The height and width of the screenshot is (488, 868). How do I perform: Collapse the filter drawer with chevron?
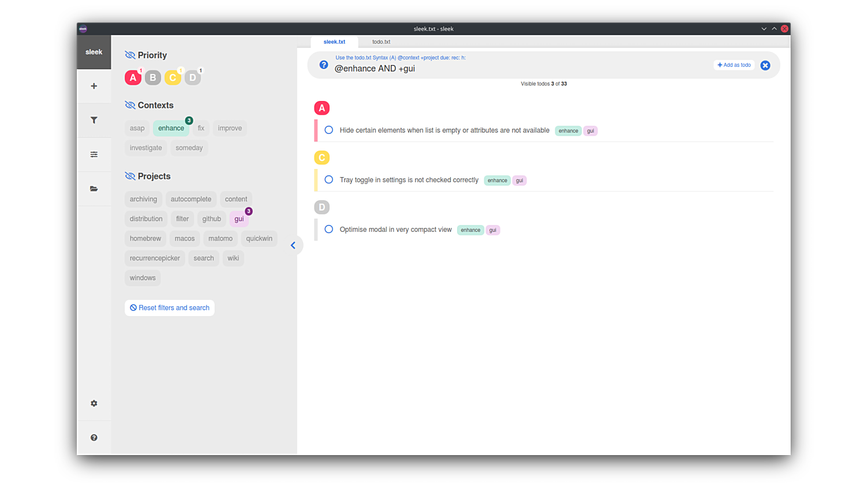[293, 245]
